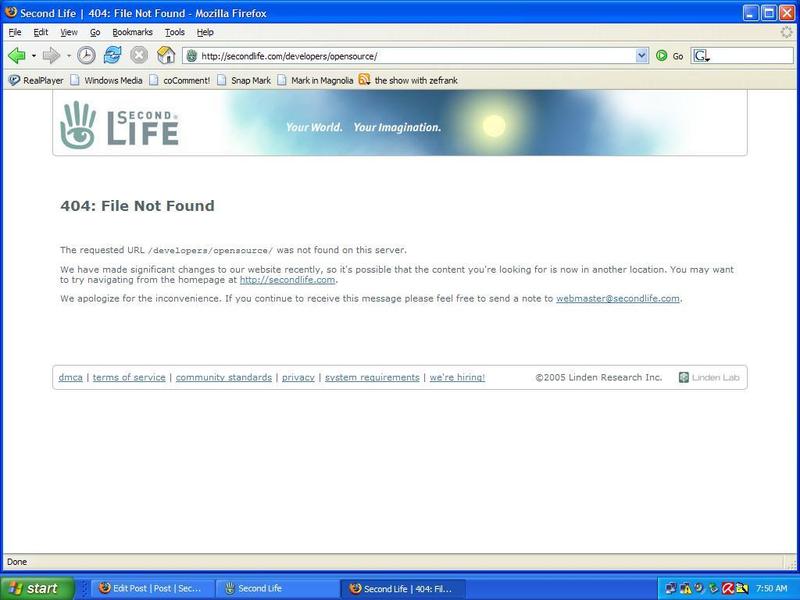Open the File menu
The width and height of the screenshot is (800, 600).
15,32
